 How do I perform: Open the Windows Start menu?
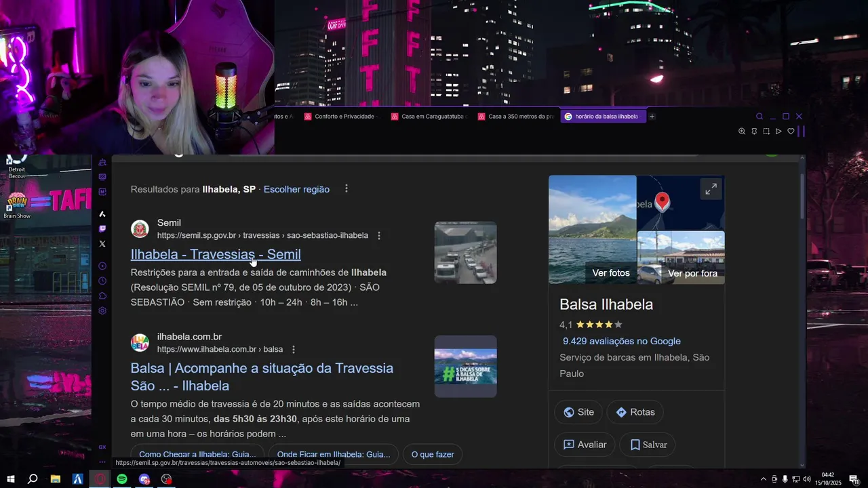click(x=11, y=479)
